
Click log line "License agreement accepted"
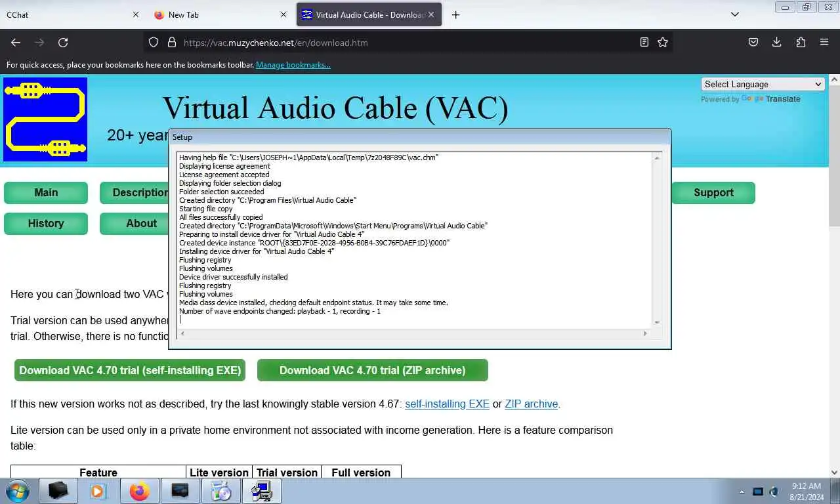[224, 175]
